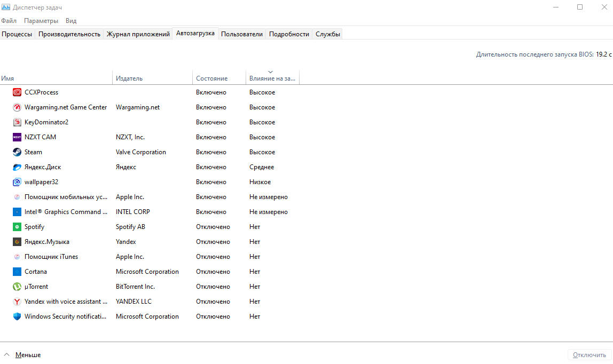This screenshot has width=613, height=364.
Task: Minimize the Task Manager window
Action: pyautogui.click(x=556, y=7)
